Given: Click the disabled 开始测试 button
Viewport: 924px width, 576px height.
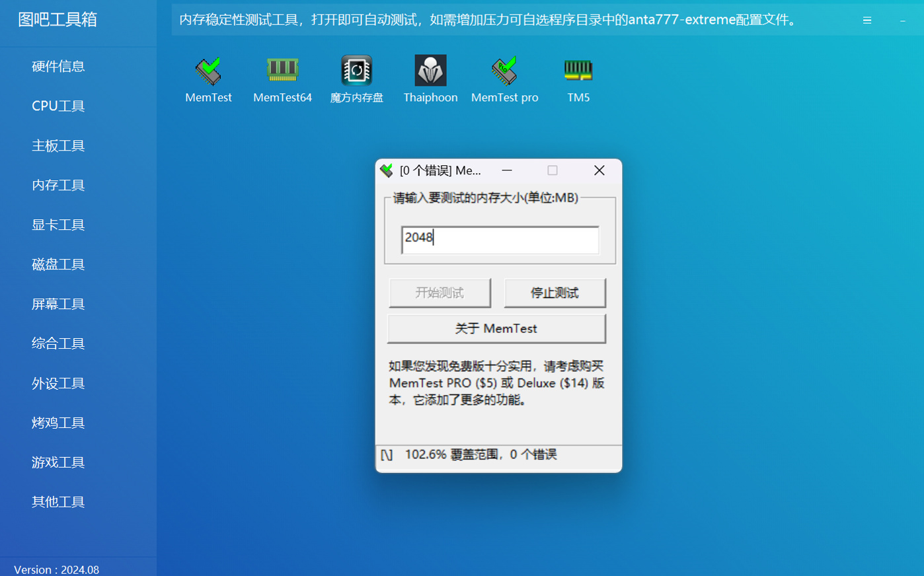Looking at the screenshot, I should coord(440,293).
